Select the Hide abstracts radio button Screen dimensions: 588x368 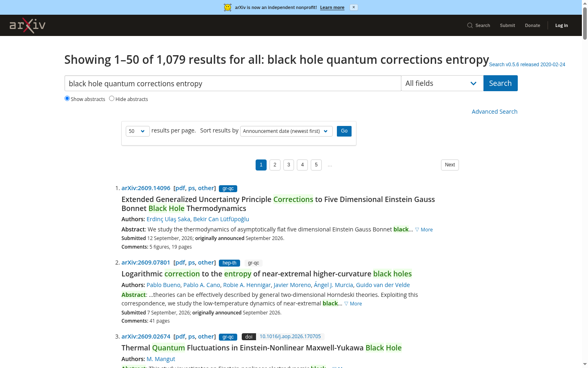click(111, 99)
